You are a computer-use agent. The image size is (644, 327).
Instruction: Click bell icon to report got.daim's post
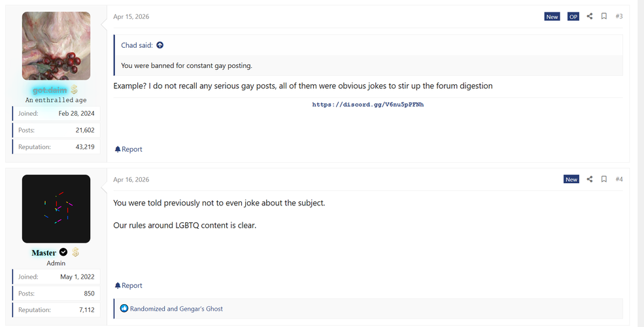[118, 149]
